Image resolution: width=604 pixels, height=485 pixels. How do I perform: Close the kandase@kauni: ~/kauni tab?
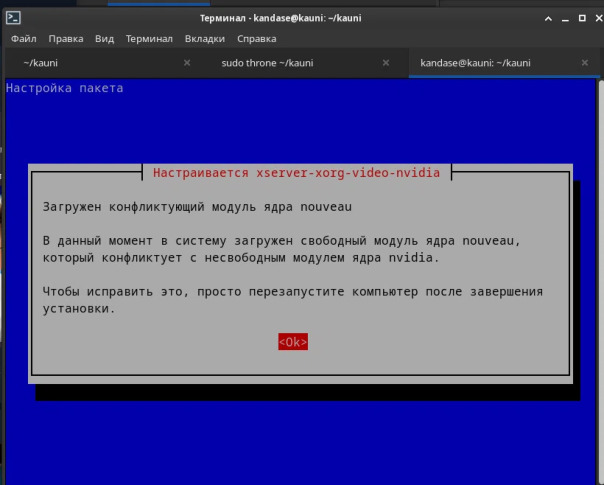[584, 63]
